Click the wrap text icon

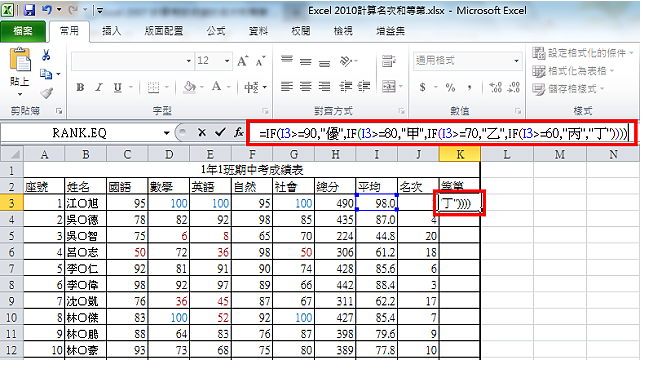point(388,61)
